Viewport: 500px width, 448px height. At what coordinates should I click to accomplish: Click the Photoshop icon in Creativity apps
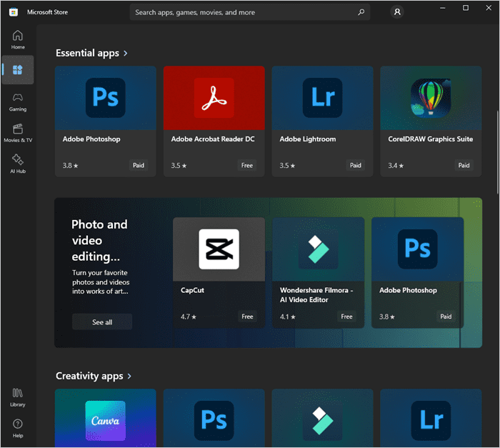point(214,421)
